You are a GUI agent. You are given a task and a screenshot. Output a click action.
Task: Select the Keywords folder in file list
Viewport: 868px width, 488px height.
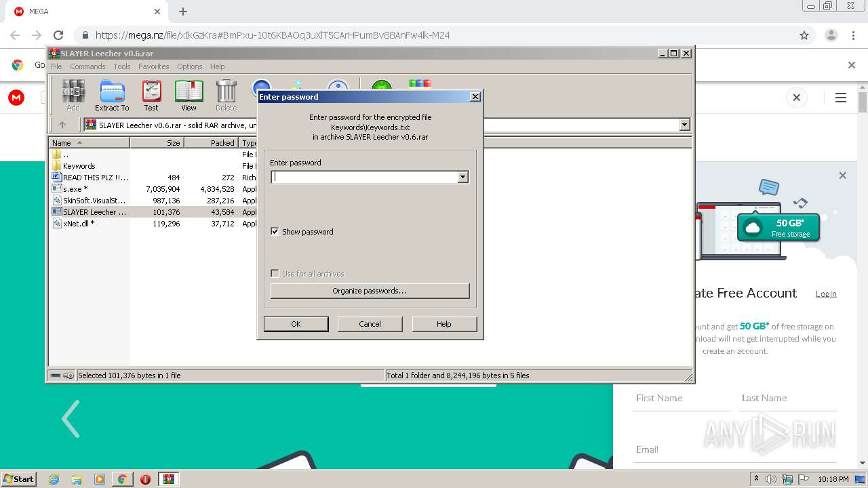pos(79,166)
